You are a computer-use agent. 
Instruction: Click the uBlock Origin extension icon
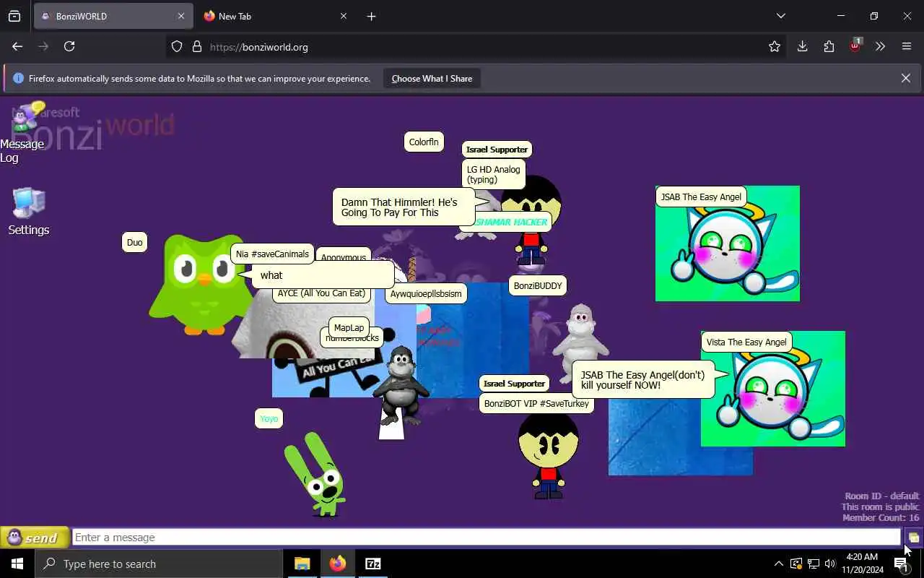coord(855,46)
